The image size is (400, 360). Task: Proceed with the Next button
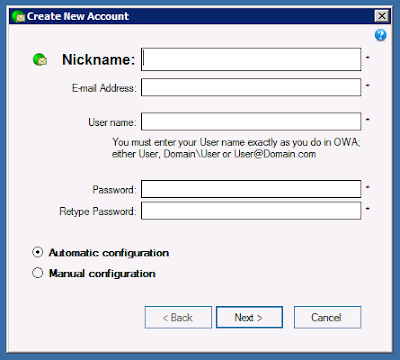249,317
